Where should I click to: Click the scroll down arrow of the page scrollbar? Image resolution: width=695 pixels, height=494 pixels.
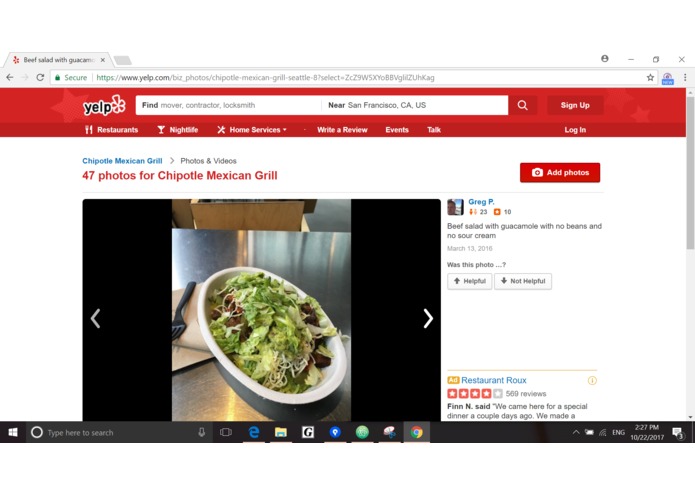point(690,417)
